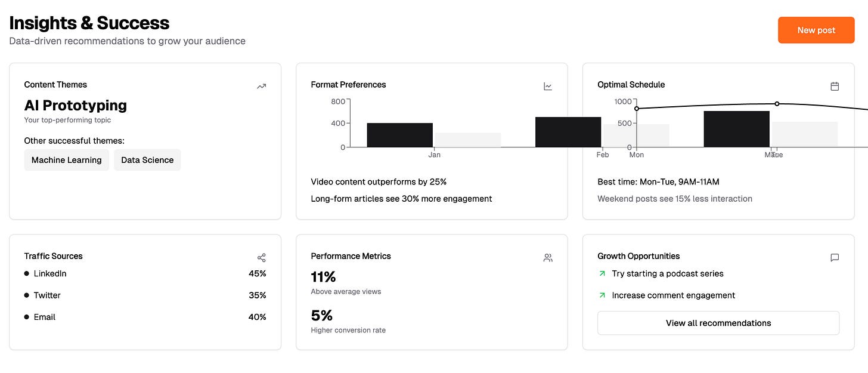Click the light gray Jan bar in Format Preferences
This screenshot has height=373, width=868.
467,140
